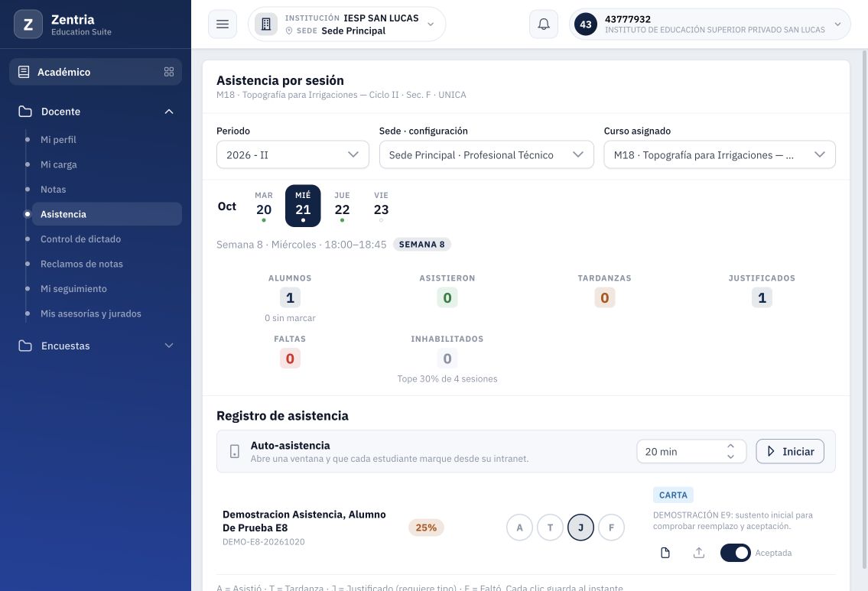868x591 pixels.
Task: Mark student as F (Faltó)
Action: tap(611, 528)
